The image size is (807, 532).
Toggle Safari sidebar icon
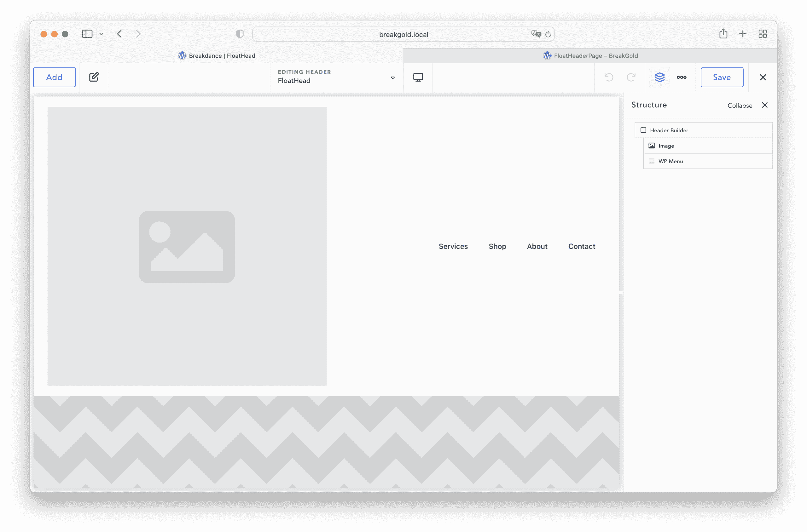[87, 34]
